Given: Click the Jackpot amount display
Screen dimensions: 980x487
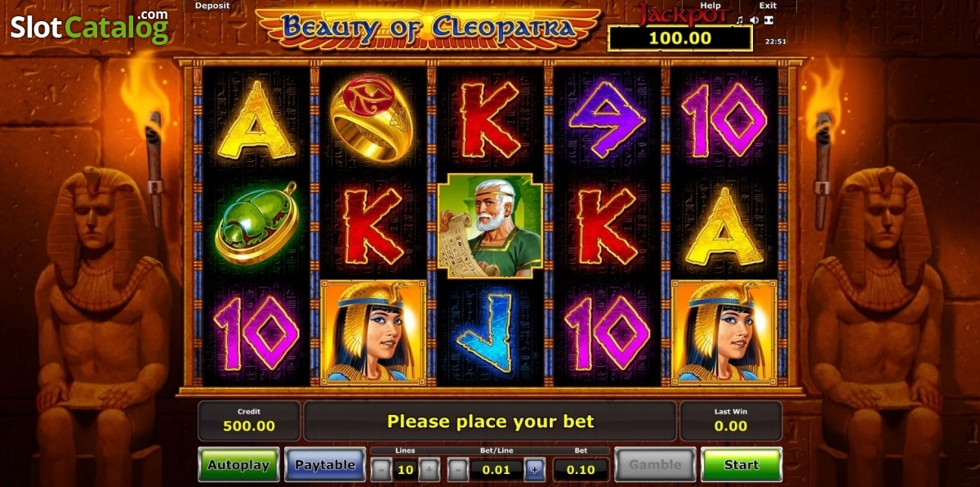Looking at the screenshot, I should tap(680, 38).
